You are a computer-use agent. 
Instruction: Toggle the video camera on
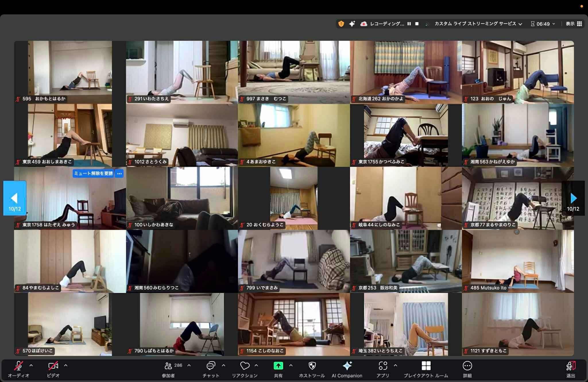point(53,366)
